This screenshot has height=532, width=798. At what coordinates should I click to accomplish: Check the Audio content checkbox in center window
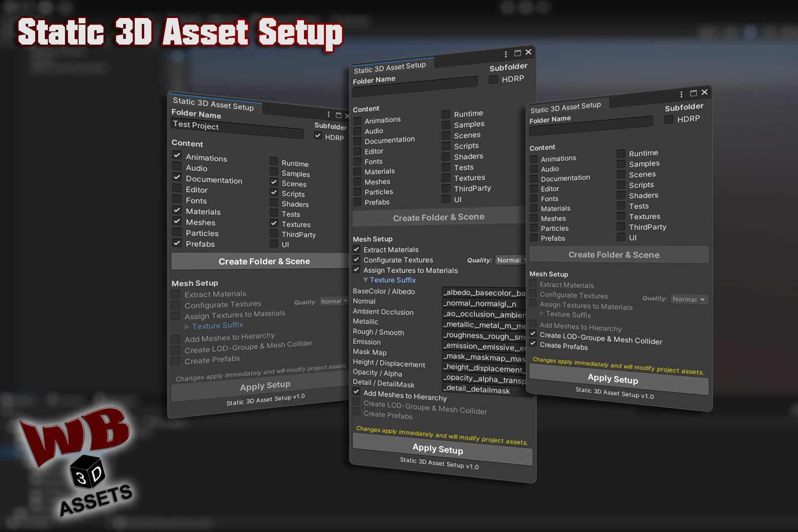point(358,132)
